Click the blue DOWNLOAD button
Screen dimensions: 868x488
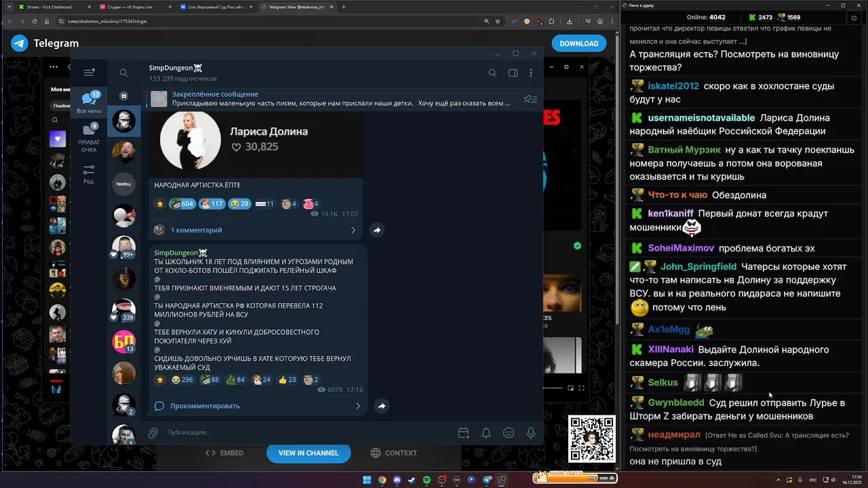(x=578, y=43)
